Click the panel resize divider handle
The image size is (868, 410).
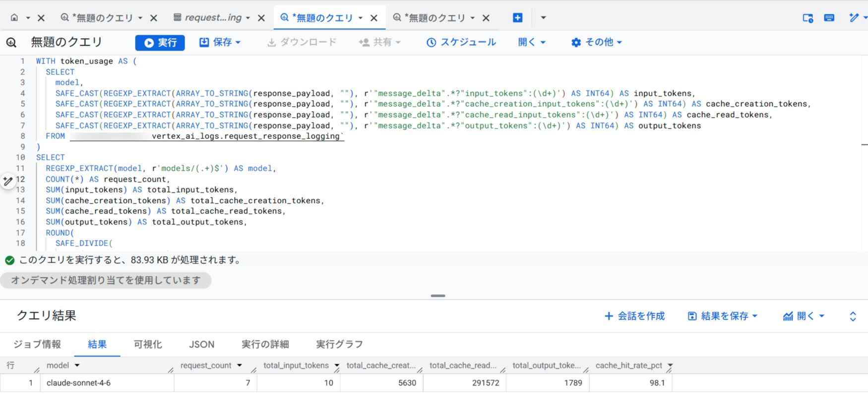tap(437, 296)
